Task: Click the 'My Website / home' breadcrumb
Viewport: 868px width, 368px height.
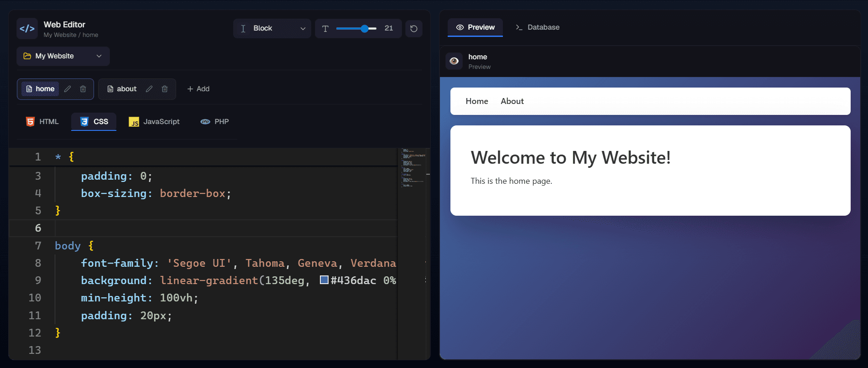Action: pyautogui.click(x=71, y=35)
